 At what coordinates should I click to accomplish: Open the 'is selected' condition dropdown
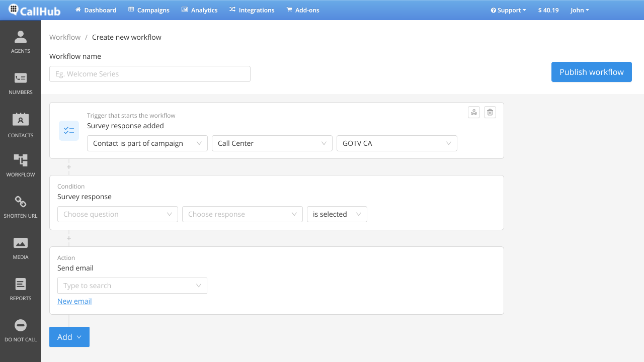click(x=337, y=214)
